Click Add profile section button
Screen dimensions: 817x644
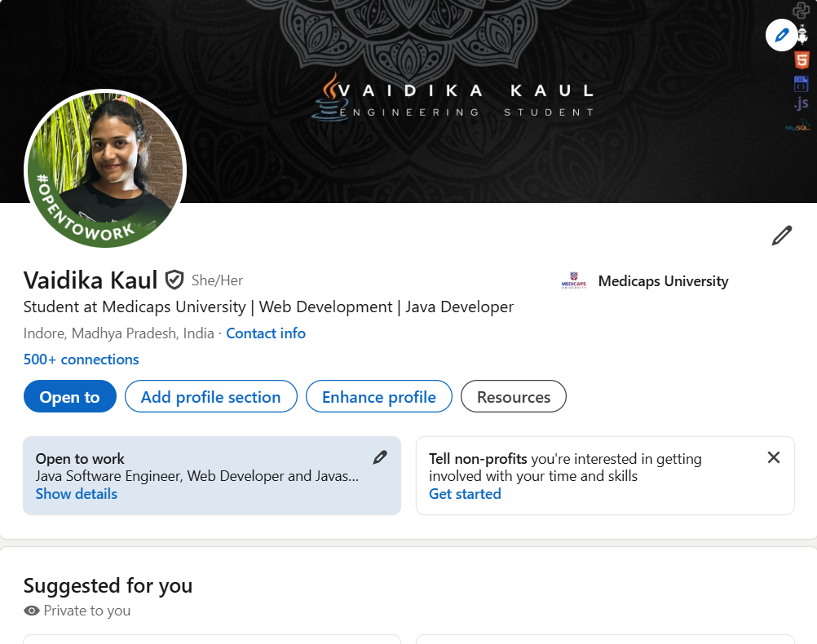click(211, 396)
